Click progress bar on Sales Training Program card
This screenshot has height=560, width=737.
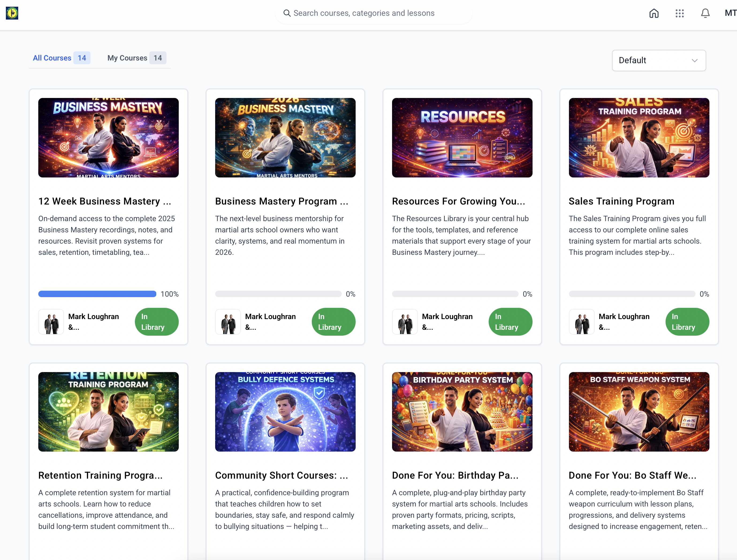[x=632, y=294]
